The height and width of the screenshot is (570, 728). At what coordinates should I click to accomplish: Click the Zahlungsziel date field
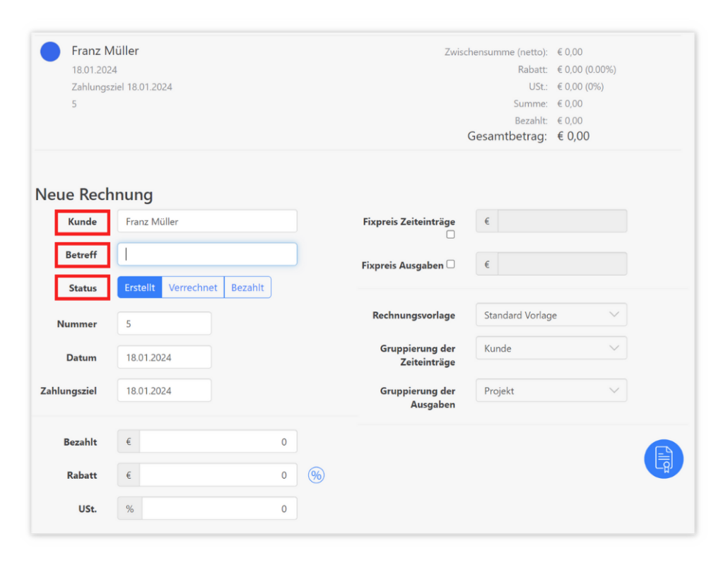pyautogui.click(x=164, y=391)
